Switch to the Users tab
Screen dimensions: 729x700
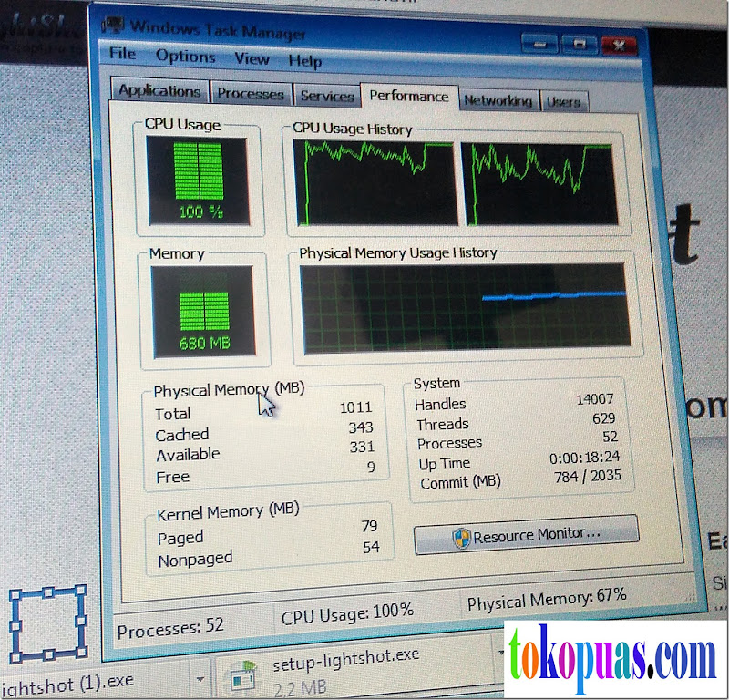tap(563, 101)
